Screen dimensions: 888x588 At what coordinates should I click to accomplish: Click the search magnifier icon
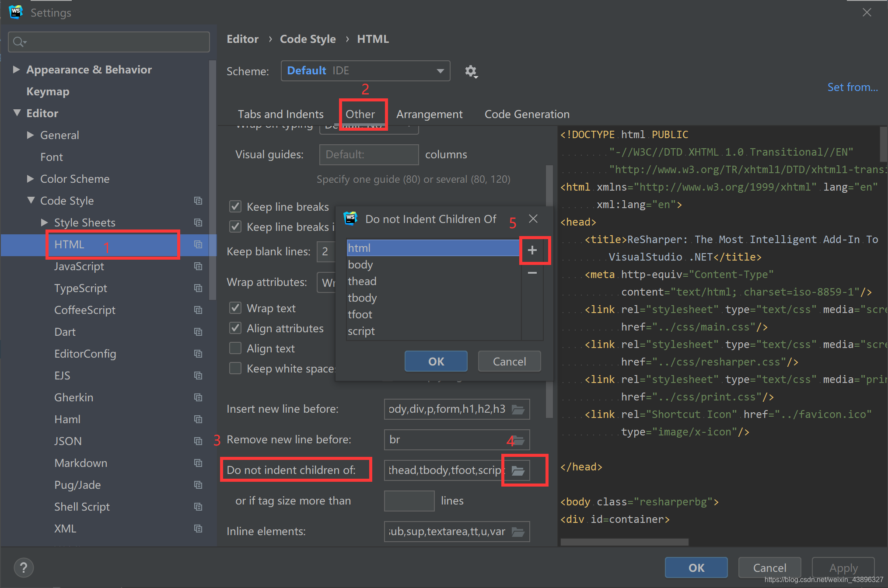pyautogui.click(x=18, y=42)
